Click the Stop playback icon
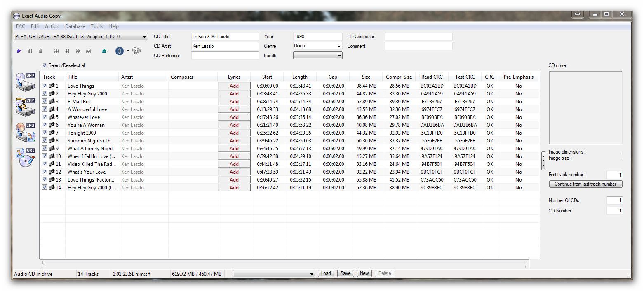The width and height of the screenshot is (644, 291). [41, 51]
